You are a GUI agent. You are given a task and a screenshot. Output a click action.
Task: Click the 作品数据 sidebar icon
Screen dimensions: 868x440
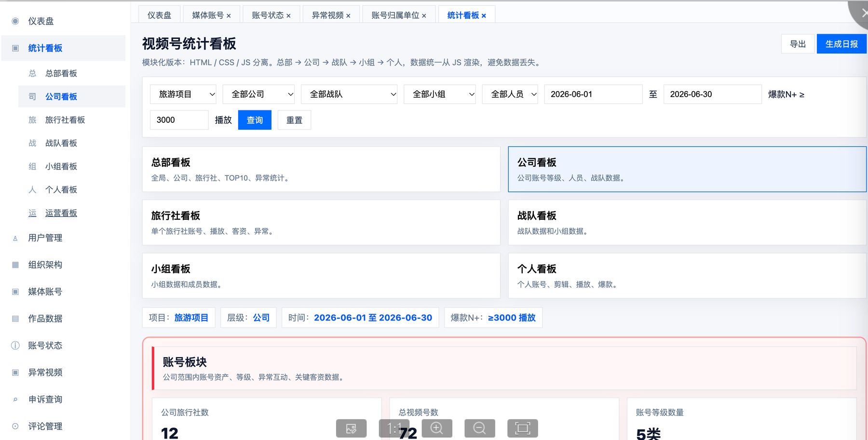coord(15,319)
